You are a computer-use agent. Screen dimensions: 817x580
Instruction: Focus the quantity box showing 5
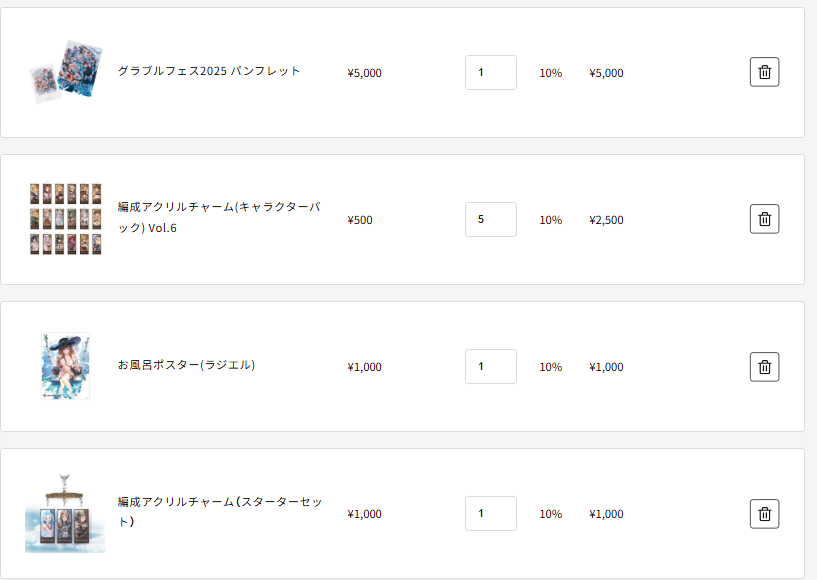[490, 219]
